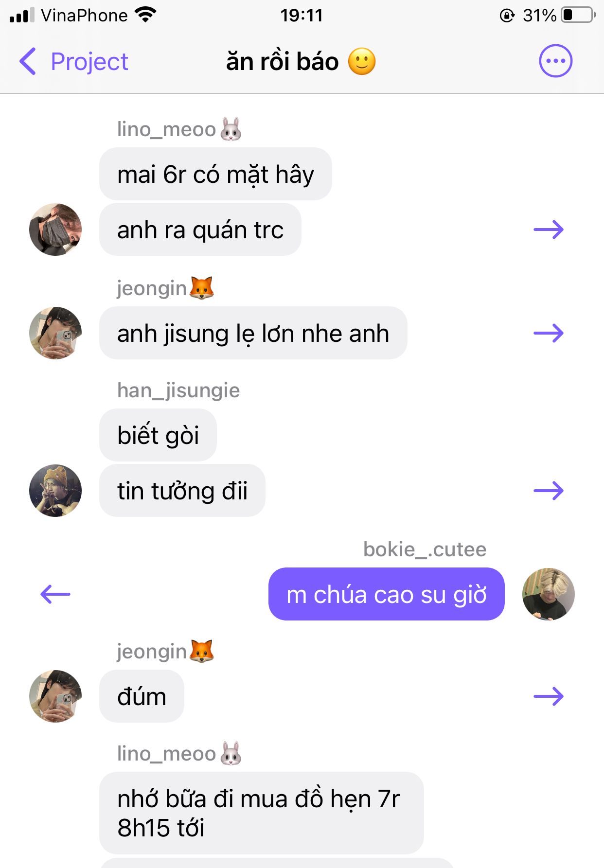Tap the han_jisungie username label
This screenshot has width=604, height=868.
178,390
